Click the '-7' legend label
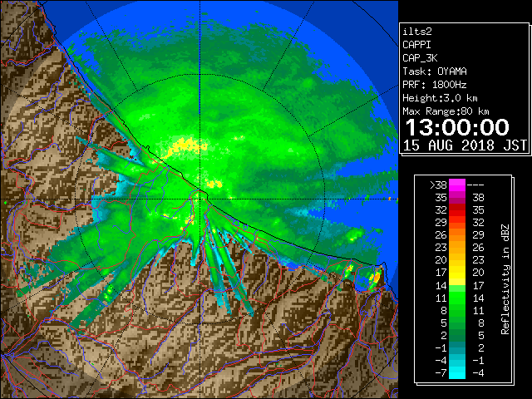The image size is (532, 399). pos(441,373)
